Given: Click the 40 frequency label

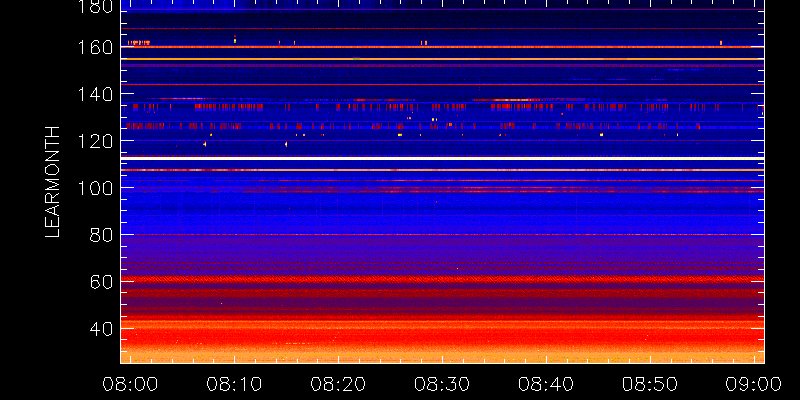Looking at the screenshot, I should coord(101,329).
